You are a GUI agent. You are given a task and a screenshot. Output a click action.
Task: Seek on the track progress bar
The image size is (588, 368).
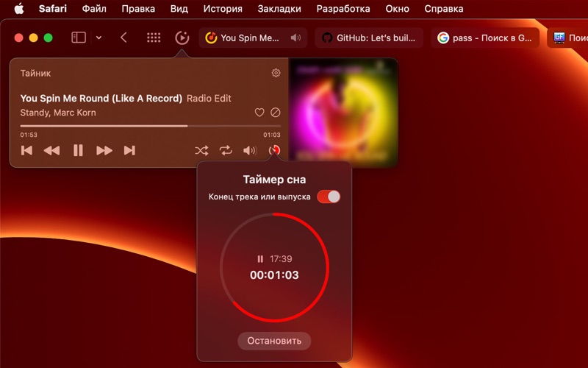pos(151,126)
